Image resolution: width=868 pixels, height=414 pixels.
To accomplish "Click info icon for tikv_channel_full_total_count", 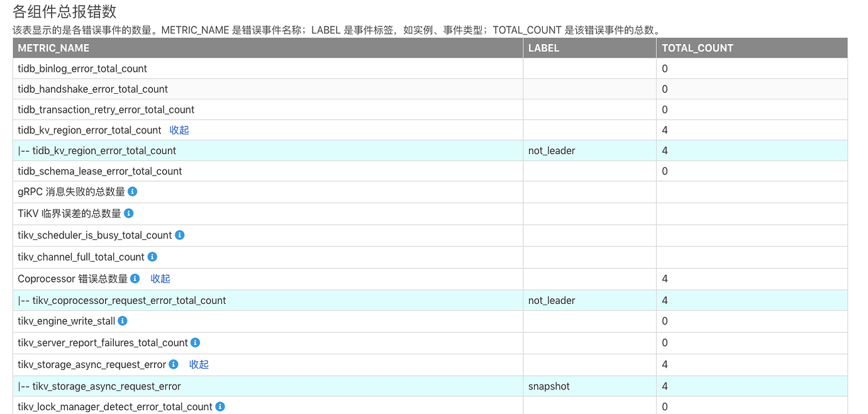I will 152,257.
